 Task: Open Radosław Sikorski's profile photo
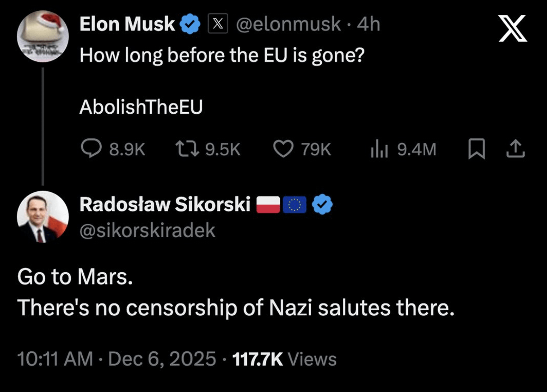click(43, 217)
